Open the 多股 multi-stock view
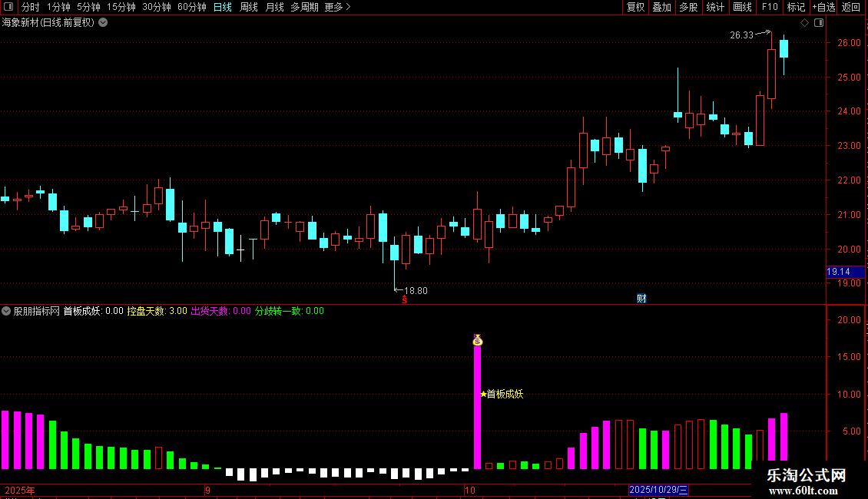Screen dimensions: 868x499 (x=688, y=7)
